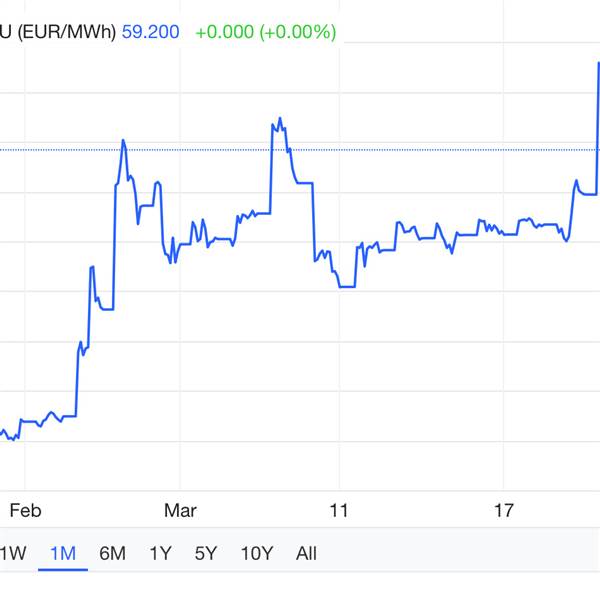Select the 1M range tab

(63, 553)
